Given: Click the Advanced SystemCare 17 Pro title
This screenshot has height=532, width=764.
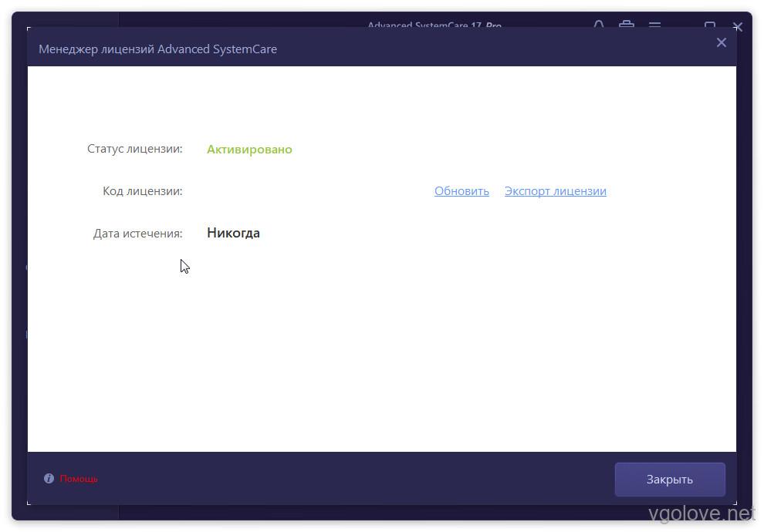Looking at the screenshot, I should [x=434, y=25].
